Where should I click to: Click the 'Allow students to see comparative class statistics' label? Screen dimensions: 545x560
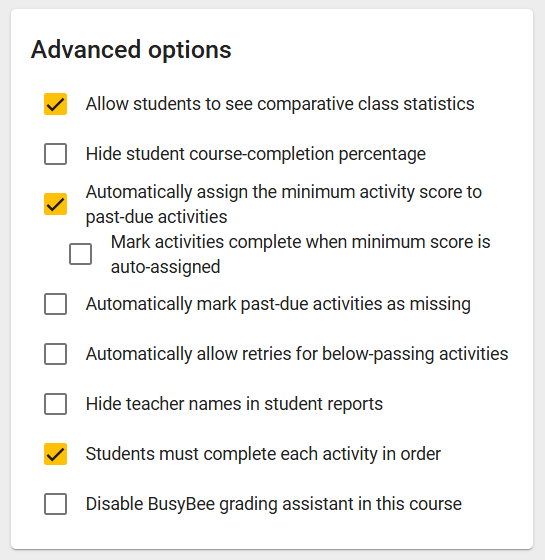tap(280, 104)
